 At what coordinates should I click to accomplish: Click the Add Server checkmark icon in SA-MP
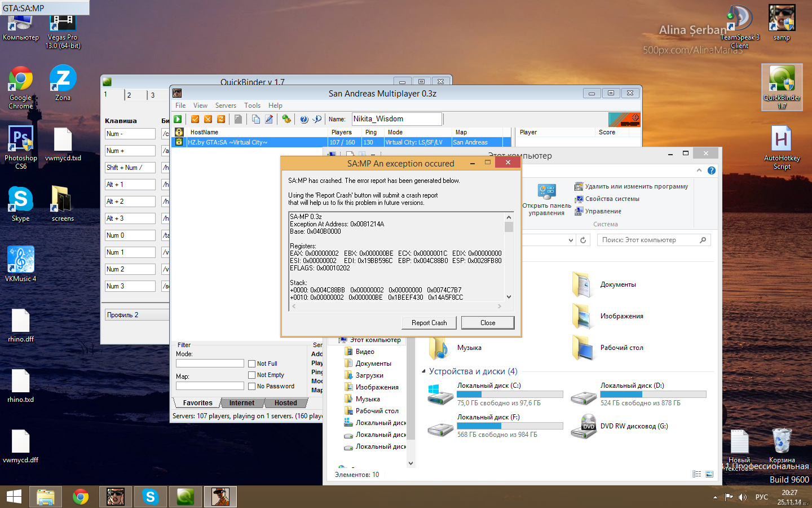(195, 119)
